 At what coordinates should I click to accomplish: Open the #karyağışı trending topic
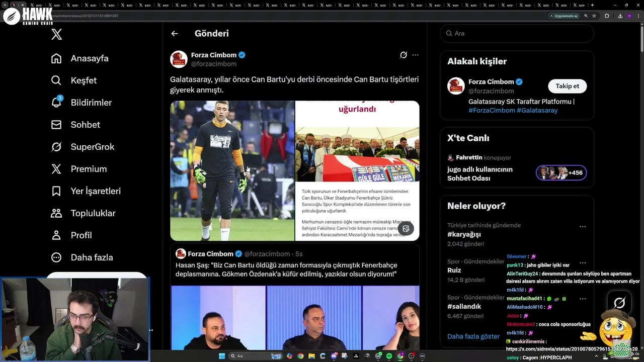click(x=464, y=234)
